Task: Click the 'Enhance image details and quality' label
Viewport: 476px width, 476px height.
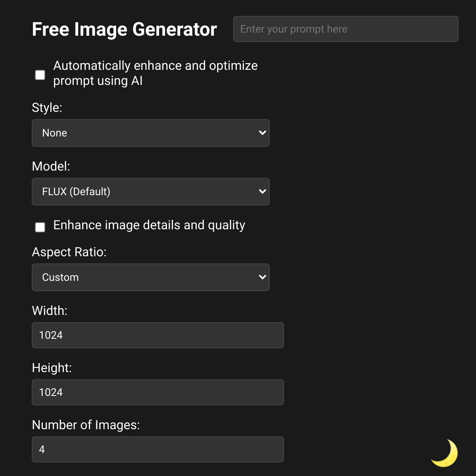Action: coord(149,225)
